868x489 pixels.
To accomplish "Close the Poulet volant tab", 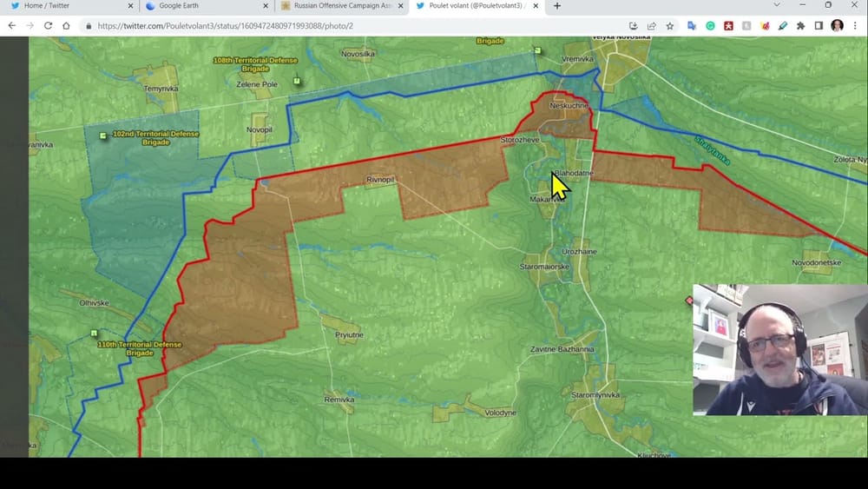I will [537, 6].
